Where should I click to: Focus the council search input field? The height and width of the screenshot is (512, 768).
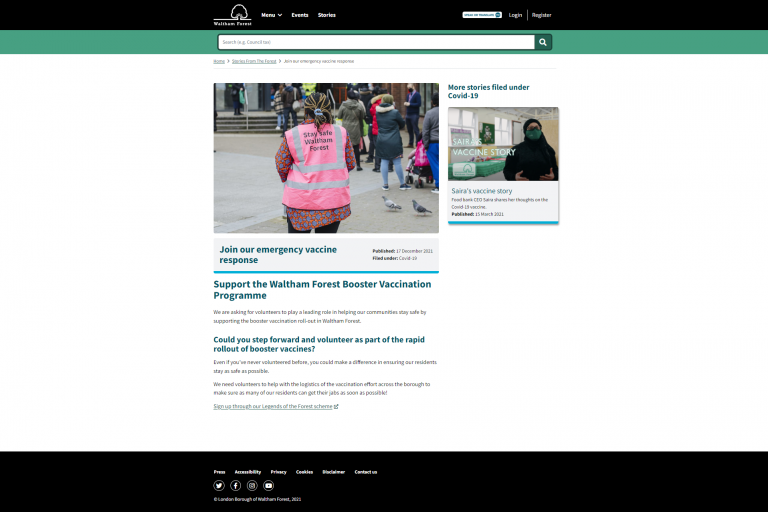pos(376,42)
